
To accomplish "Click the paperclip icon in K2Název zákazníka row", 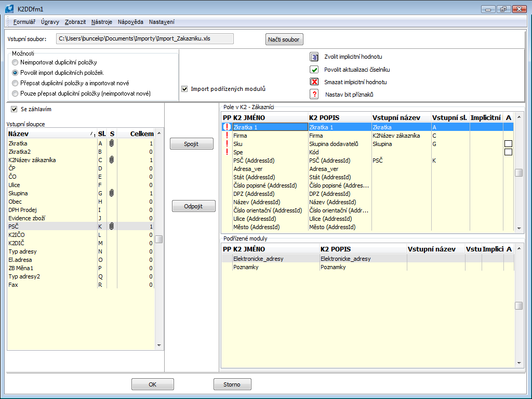I will tap(112, 160).
